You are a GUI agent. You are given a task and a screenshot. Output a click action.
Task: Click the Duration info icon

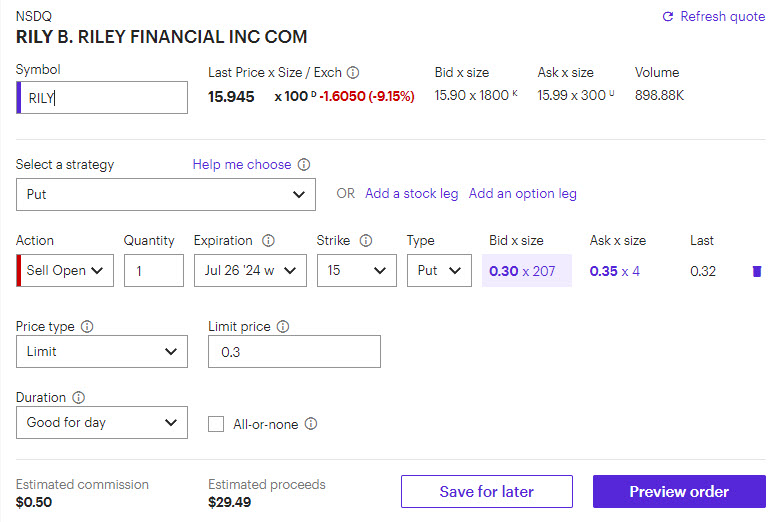point(79,398)
